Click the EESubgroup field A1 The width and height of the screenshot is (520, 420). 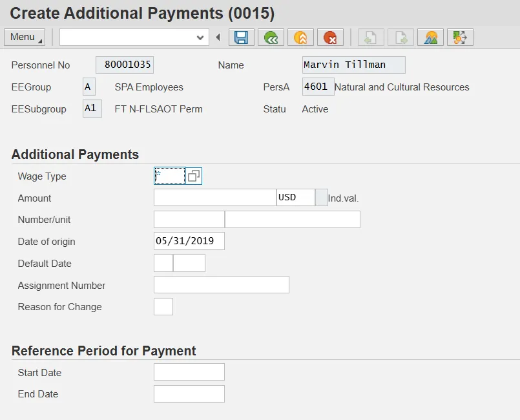click(x=92, y=109)
